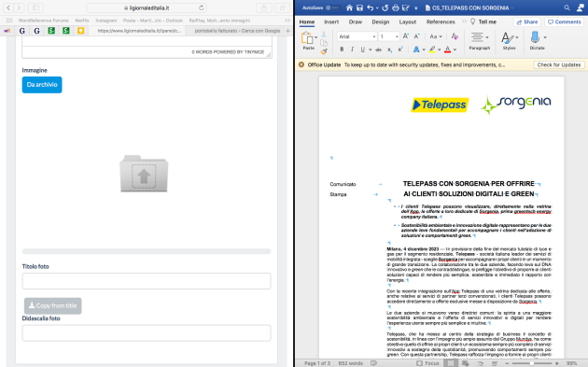Click the Da archivio button
This screenshot has height=367, width=588.
tap(42, 85)
